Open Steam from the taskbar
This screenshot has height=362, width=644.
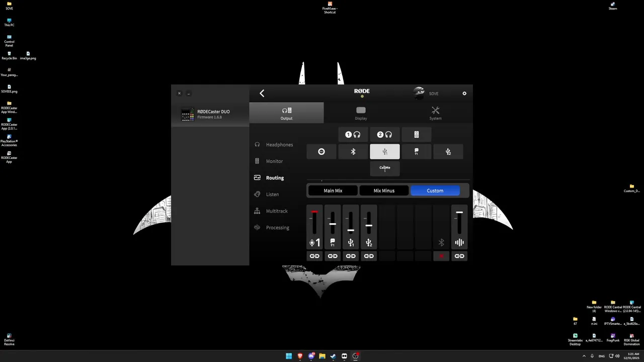pos(333,356)
